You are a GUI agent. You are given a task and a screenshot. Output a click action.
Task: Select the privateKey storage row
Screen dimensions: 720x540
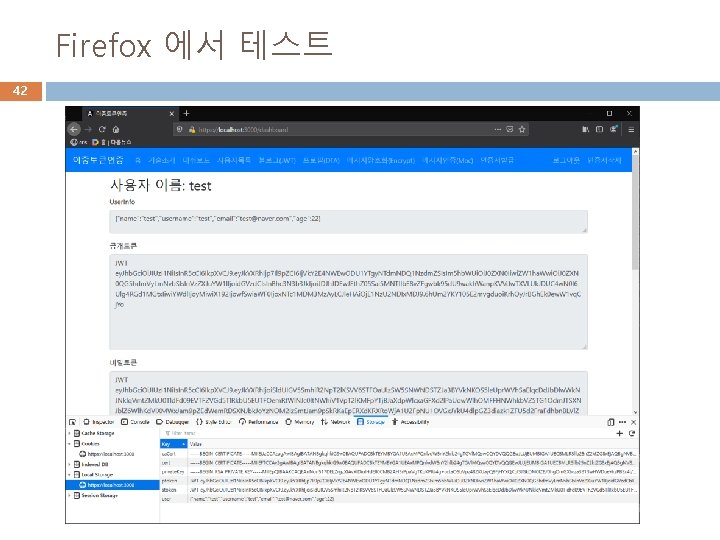tap(399, 472)
